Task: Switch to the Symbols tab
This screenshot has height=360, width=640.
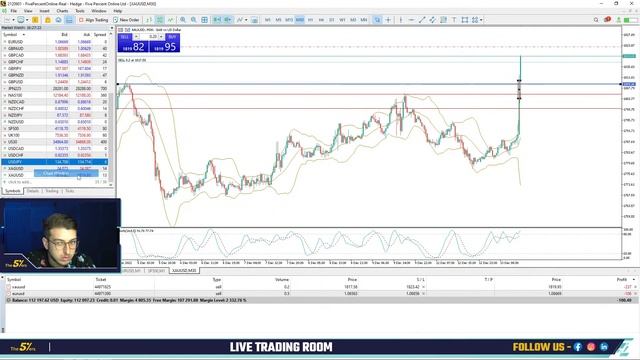Action: click(13, 191)
